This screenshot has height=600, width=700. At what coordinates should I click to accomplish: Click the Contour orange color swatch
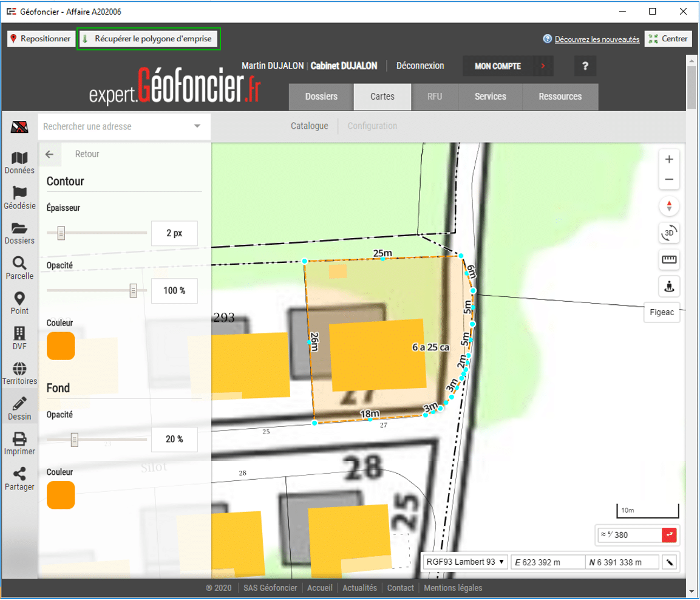point(61,346)
